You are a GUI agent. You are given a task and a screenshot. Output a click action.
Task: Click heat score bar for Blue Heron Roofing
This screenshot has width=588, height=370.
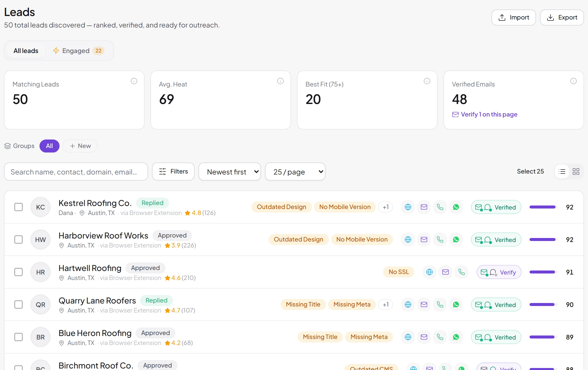point(543,337)
